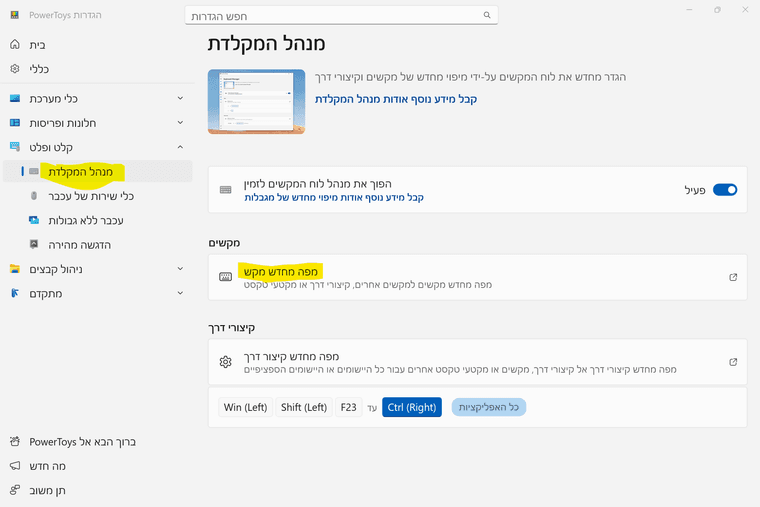
Task: Click the give feedback icon
Action: [15, 490]
